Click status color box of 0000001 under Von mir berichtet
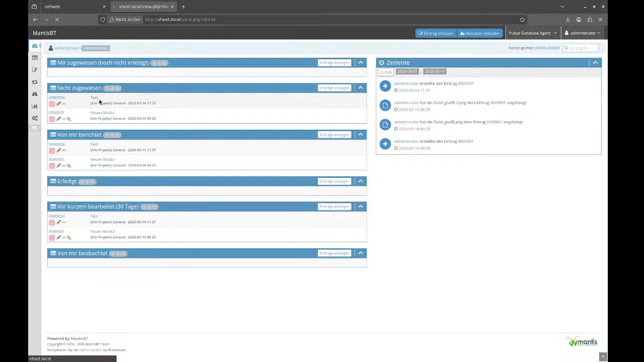This screenshot has height=362, width=644. (52, 165)
